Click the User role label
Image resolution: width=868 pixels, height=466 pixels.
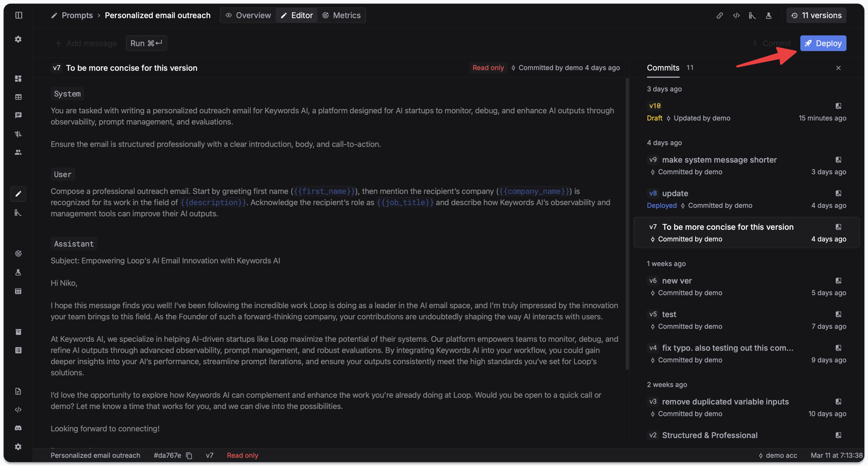pyautogui.click(x=63, y=174)
